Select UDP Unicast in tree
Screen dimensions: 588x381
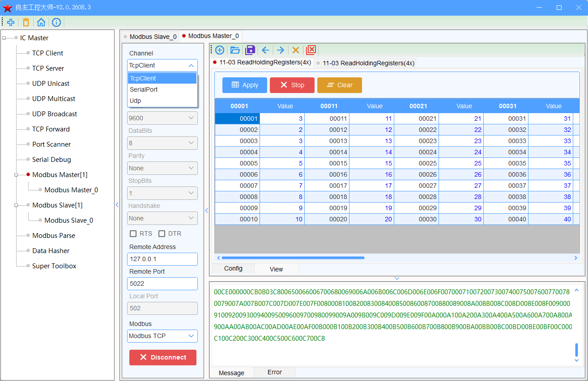(x=51, y=84)
